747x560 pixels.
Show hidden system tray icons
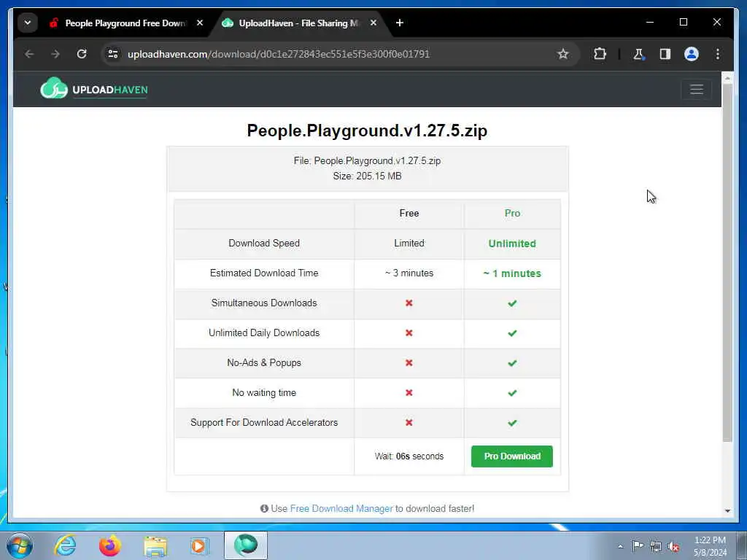[x=620, y=546]
